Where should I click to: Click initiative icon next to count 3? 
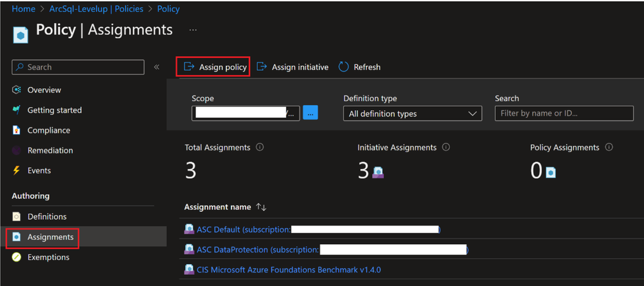tap(378, 173)
